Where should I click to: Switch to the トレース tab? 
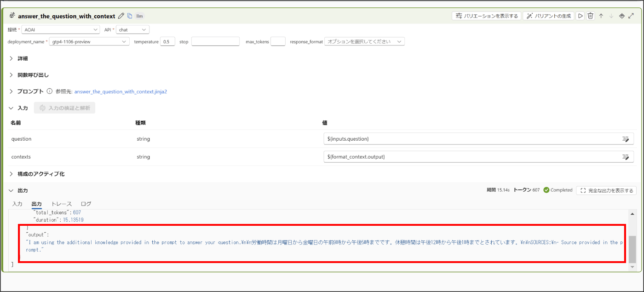click(62, 204)
